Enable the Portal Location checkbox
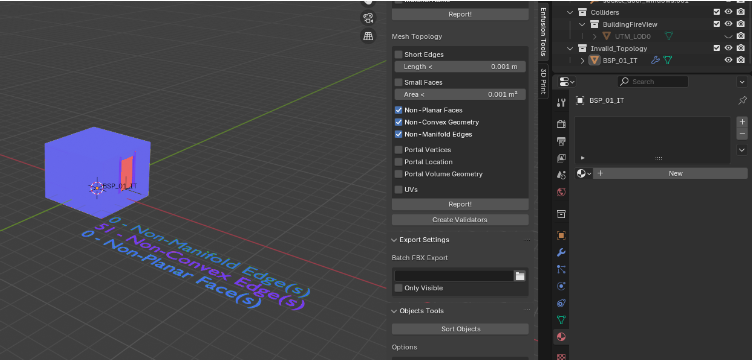The height and width of the screenshot is (360, 752). coord(398,162)
